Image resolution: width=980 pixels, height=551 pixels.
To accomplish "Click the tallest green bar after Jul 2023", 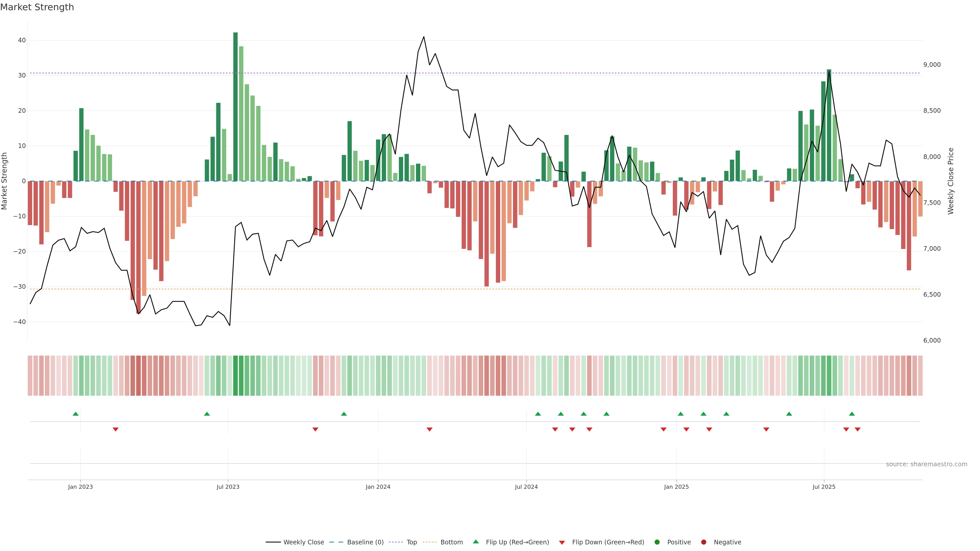I will click(x=236, y=106).
